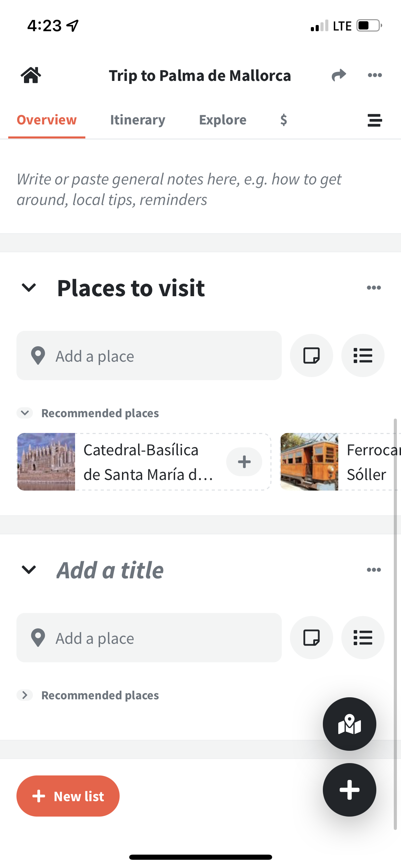The width and height of the screenshot is (401, 868).
Task: Add a note in Places to visit
Action: pos(311,355)
